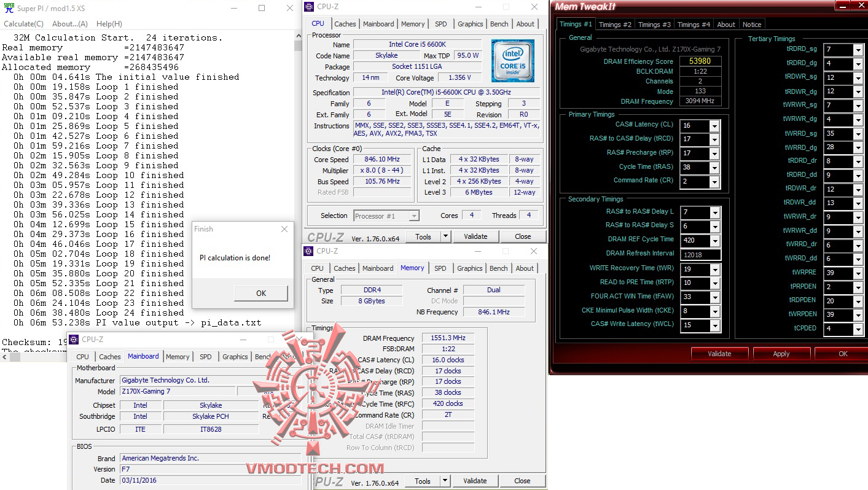868x490 pixels.
Task: Expand the CAS# Latency (CL) dropdown
Action: [714, 126]
